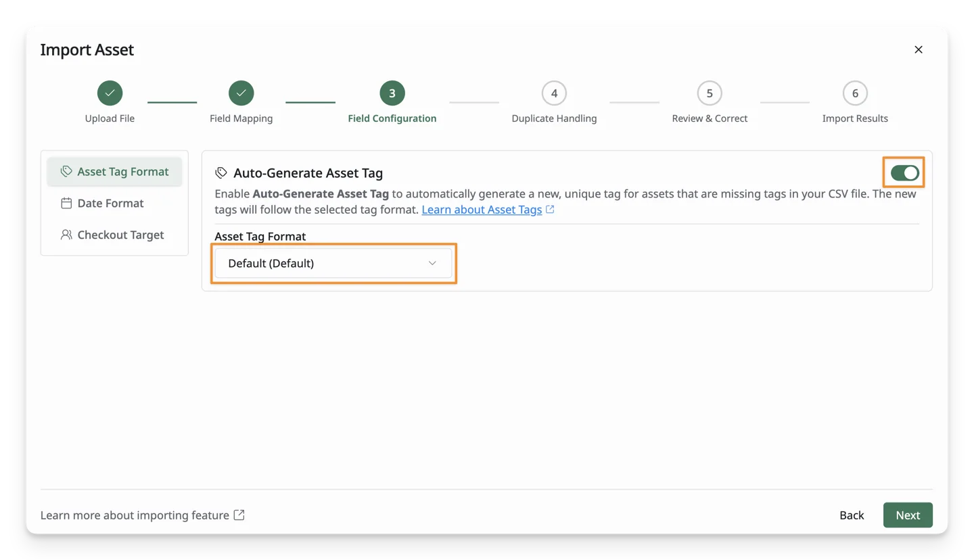
Task: Click the Import Results step label
Action: pos(855,118)
